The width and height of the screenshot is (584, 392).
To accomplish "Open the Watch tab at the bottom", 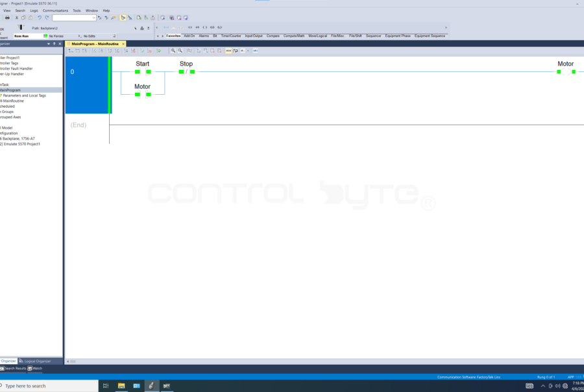I will 35,368.
